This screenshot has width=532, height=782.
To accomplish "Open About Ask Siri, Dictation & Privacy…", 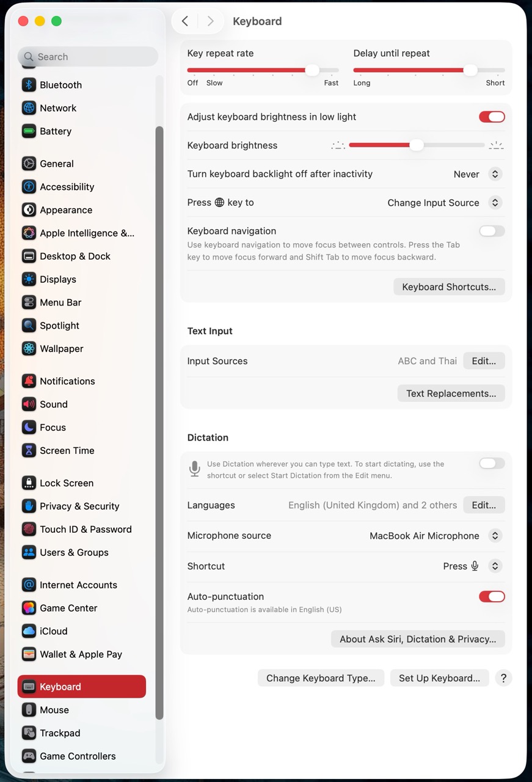I will 418,639.
